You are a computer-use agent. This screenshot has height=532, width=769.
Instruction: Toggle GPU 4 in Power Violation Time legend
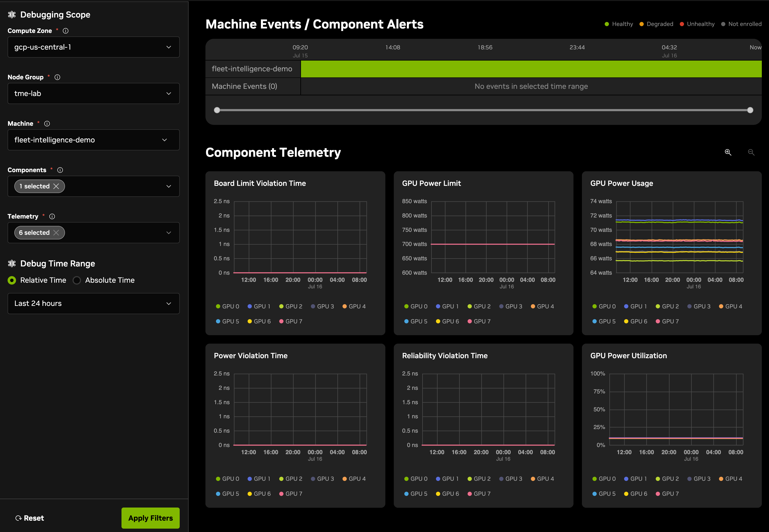click(x=354, y=479)
